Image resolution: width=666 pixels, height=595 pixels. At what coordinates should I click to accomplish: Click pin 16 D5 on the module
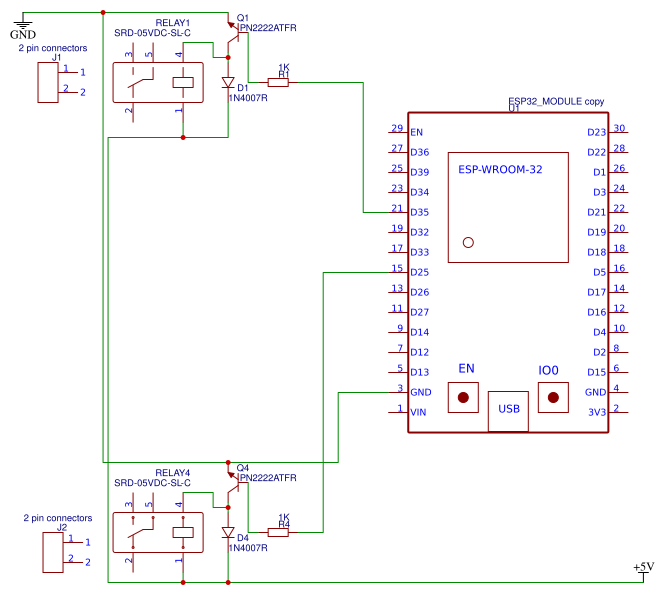618,272
